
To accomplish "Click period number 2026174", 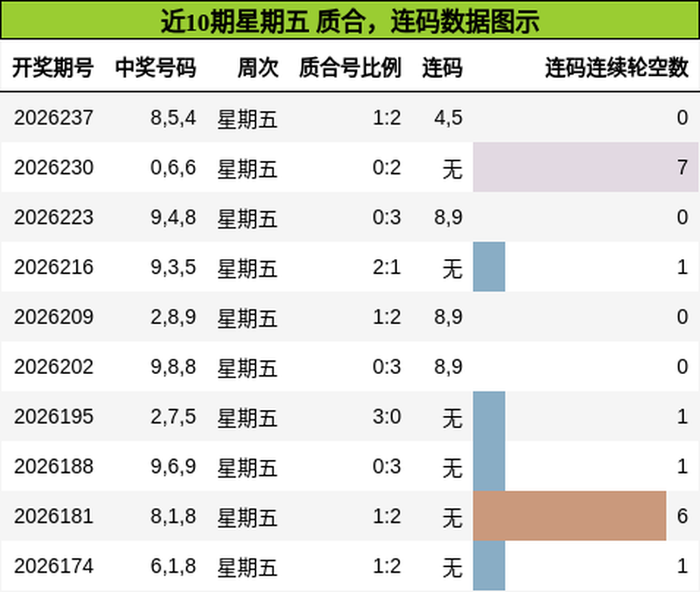I will [x=53, y=566].
